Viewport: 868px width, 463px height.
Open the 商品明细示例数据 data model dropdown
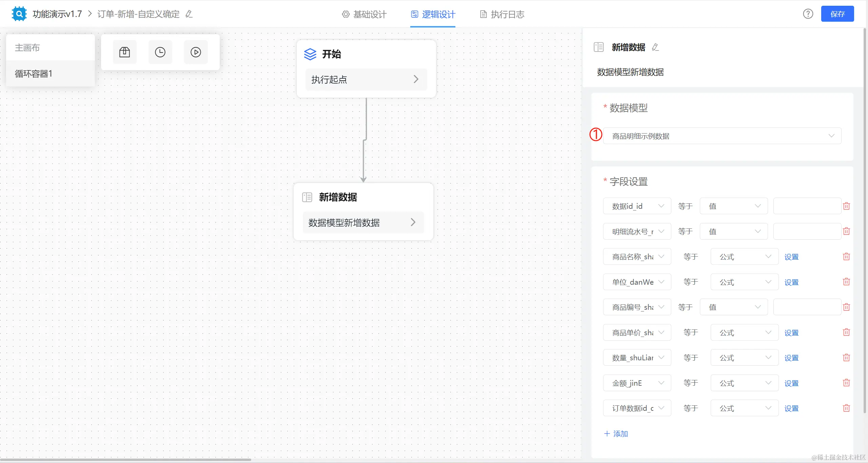pyautogui.click(x=722, y=136)
